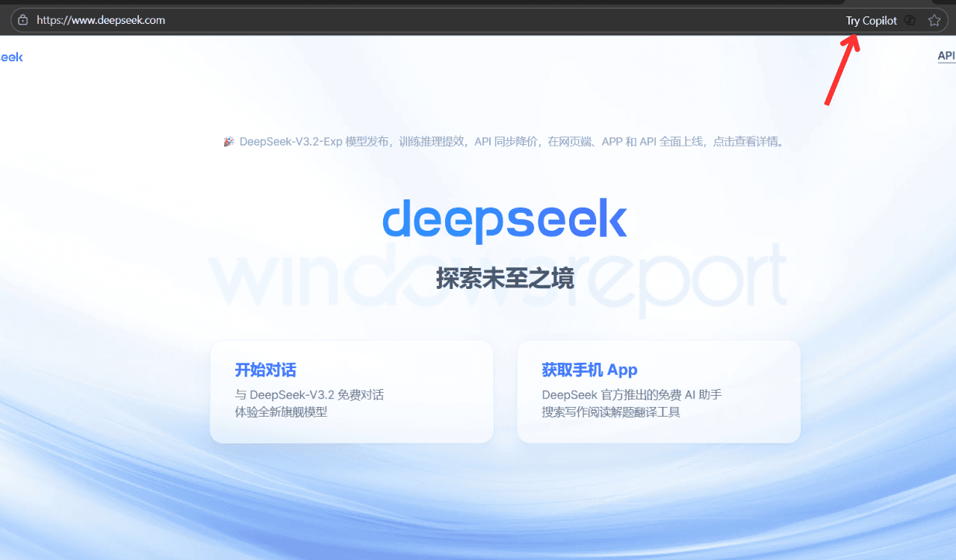Click the Try Copilot button
The width and height of the screenshot is (956, 560).
[871, 20]
